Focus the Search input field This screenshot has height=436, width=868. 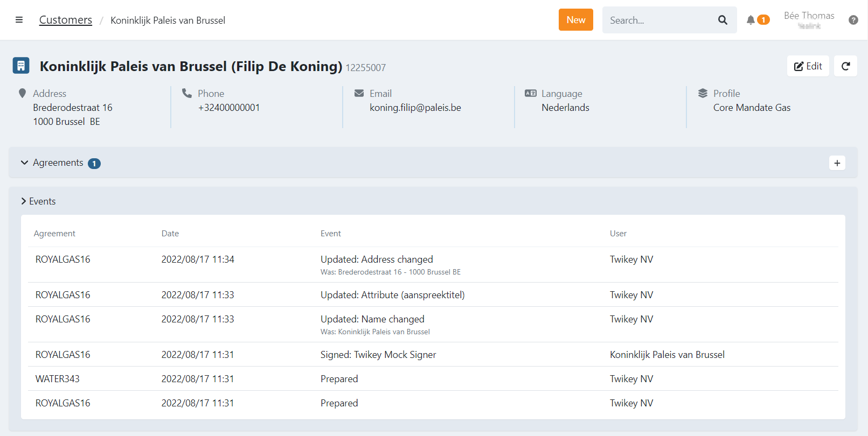[x=657, y=20]
